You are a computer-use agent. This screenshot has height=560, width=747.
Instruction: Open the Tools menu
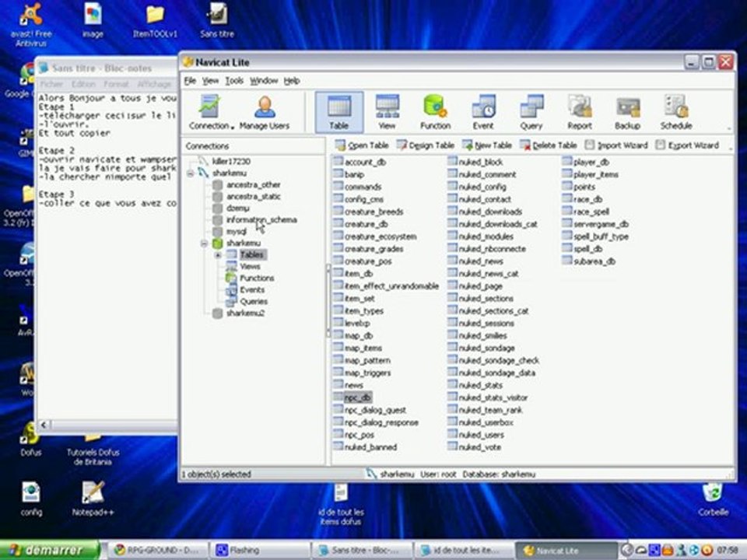click(234, 80)
